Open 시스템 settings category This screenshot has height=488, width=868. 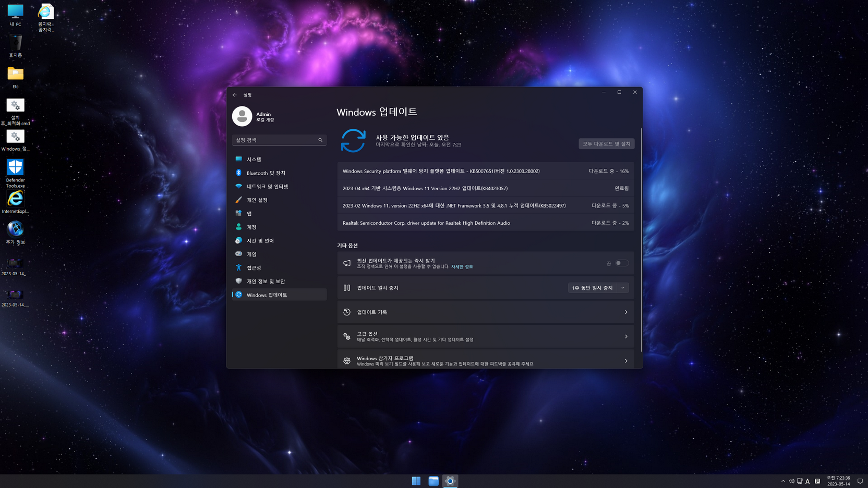click(x=279, y=159)
